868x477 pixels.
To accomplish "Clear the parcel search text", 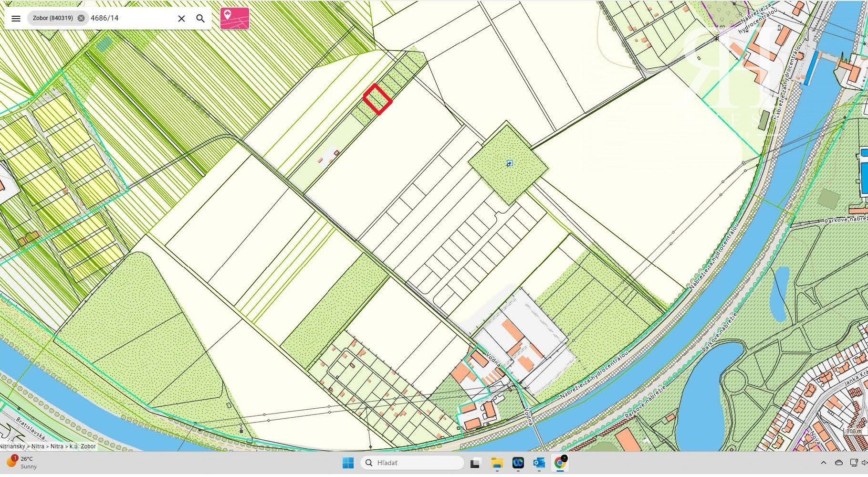I will 181,19.
